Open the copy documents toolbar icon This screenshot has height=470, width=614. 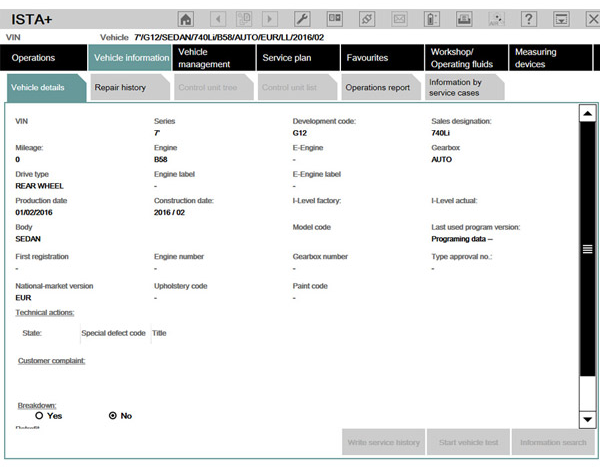coord(244,19)
